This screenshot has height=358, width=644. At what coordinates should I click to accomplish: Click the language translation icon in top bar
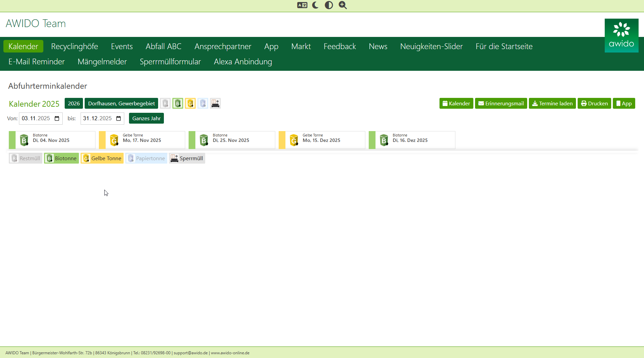[x=302, y=5]
